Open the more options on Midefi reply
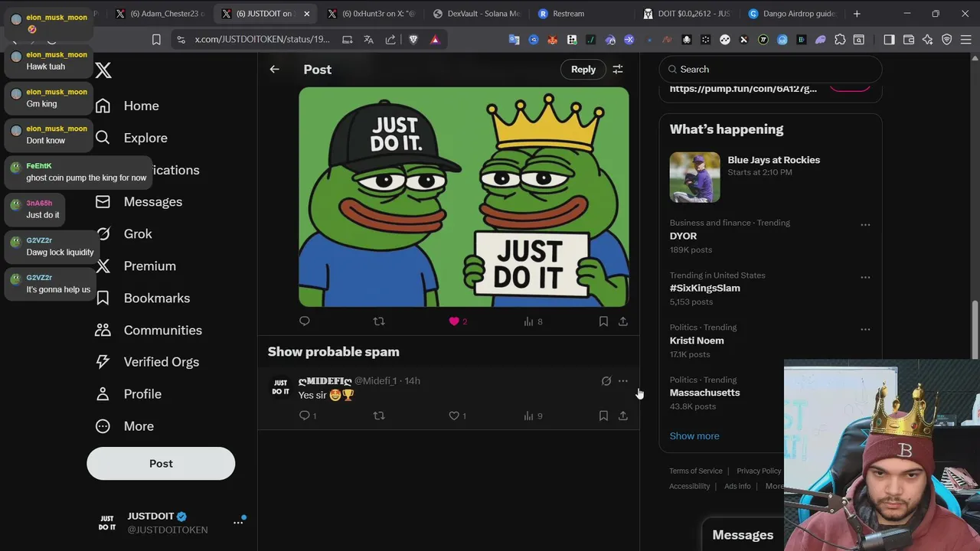 (x=623, y=381)
